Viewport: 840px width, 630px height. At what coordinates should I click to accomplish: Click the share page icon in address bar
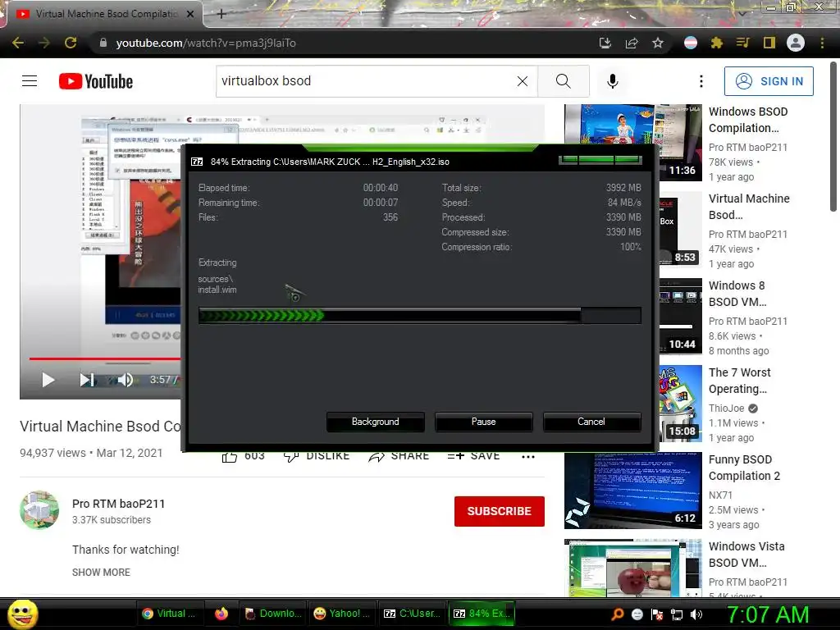632,43
